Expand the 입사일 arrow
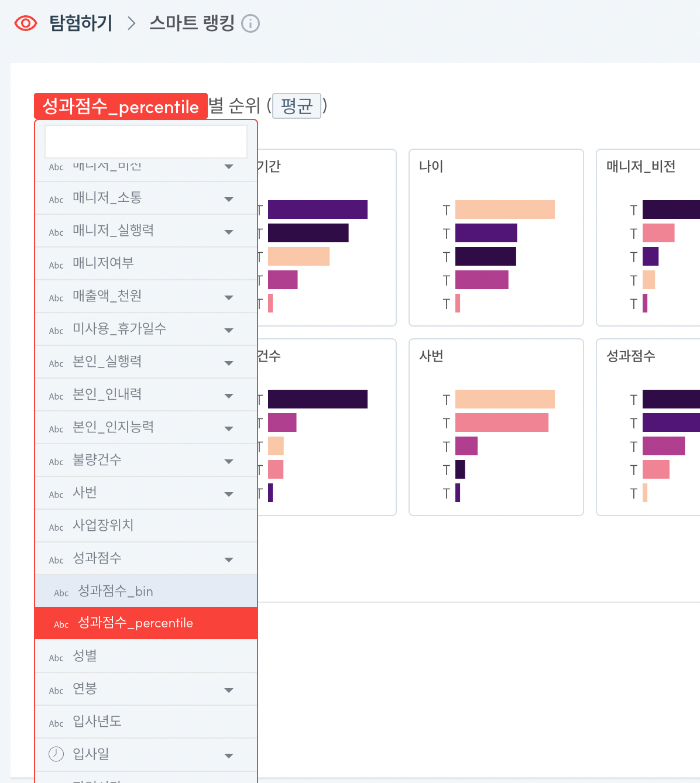This screenshot has width=700, height=783. 229,755
